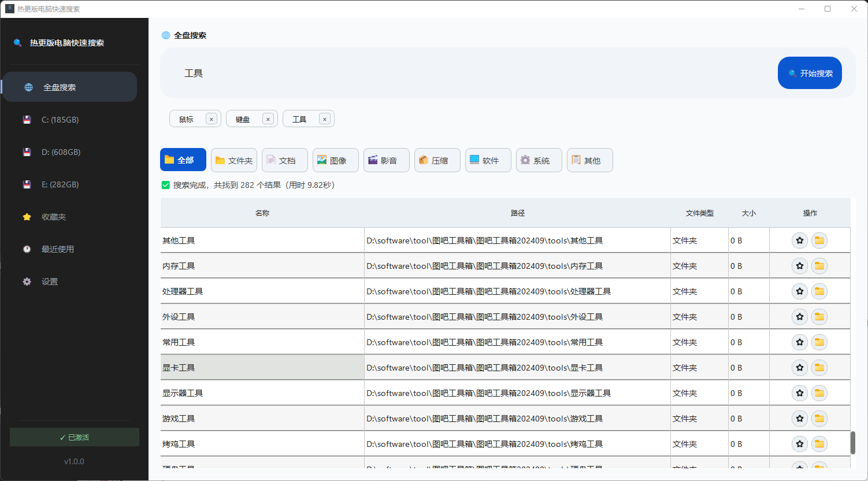The width and height of the screenshot is (868, 481).
Task: Open folder location for 内存工具 row
Action: point(819,266)
